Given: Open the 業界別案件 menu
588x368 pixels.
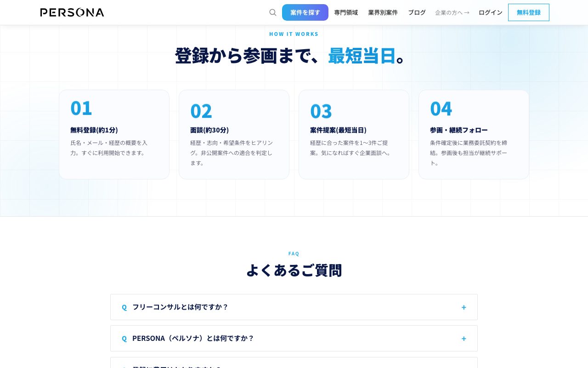Looking at the screenshot, I should pos(383,12).
